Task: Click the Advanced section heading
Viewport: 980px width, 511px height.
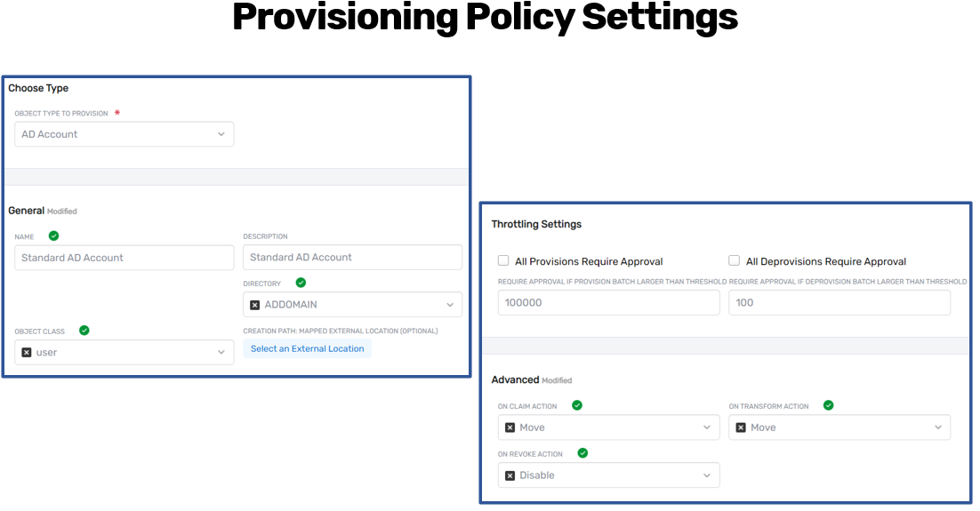Action: point(515,379)
